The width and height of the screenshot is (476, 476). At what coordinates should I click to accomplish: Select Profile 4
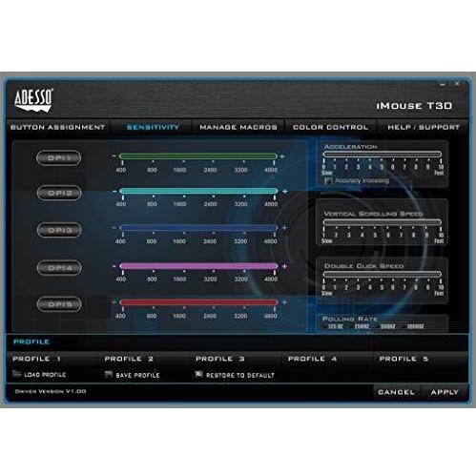[x=312, y=359]
